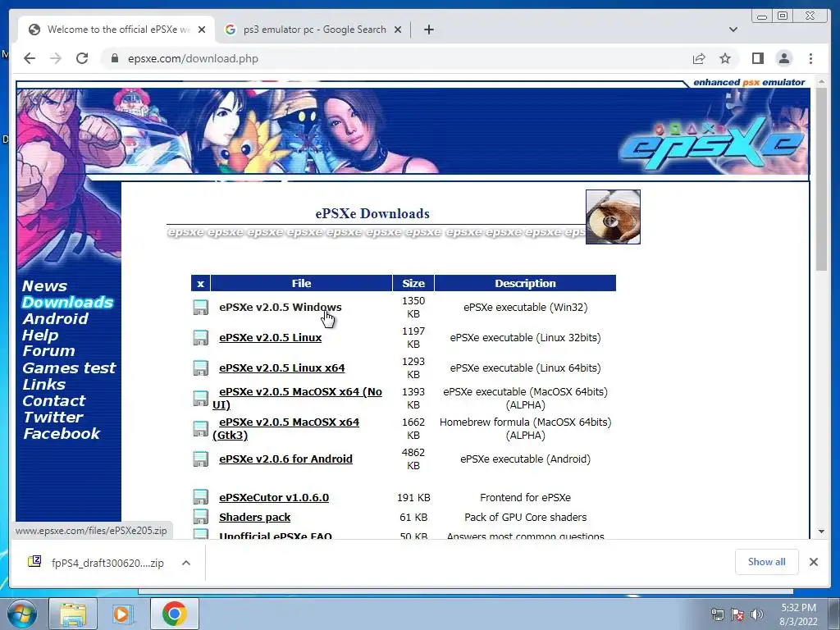Bookmark this page with the star
840x630 pixels.
coord(725,58)
